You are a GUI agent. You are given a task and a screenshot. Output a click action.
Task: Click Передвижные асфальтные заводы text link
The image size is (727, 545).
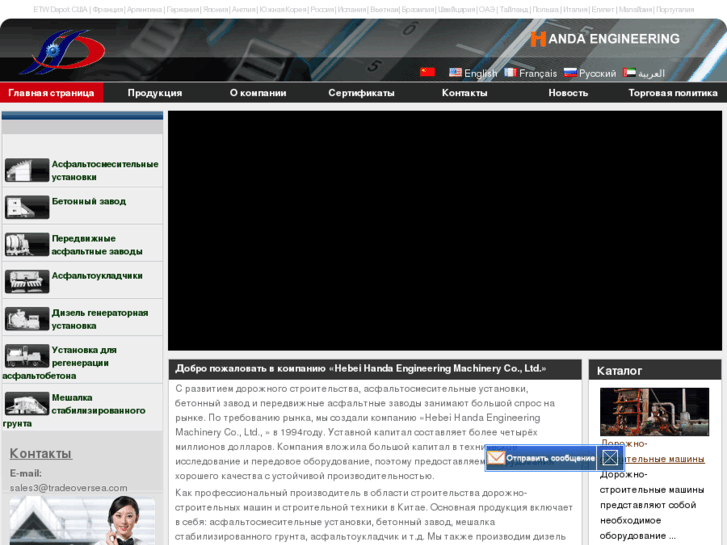(97, 244)
